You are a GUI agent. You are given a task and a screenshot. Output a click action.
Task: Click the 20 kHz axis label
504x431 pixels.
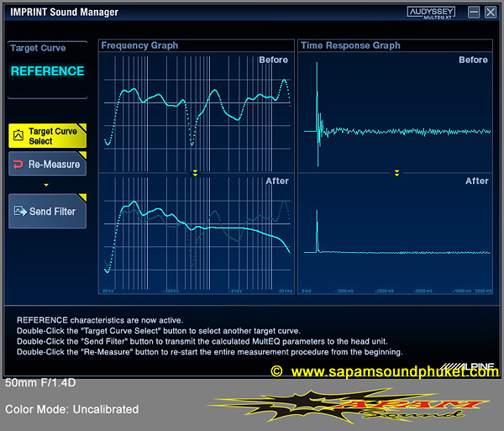tap(286, 291)
